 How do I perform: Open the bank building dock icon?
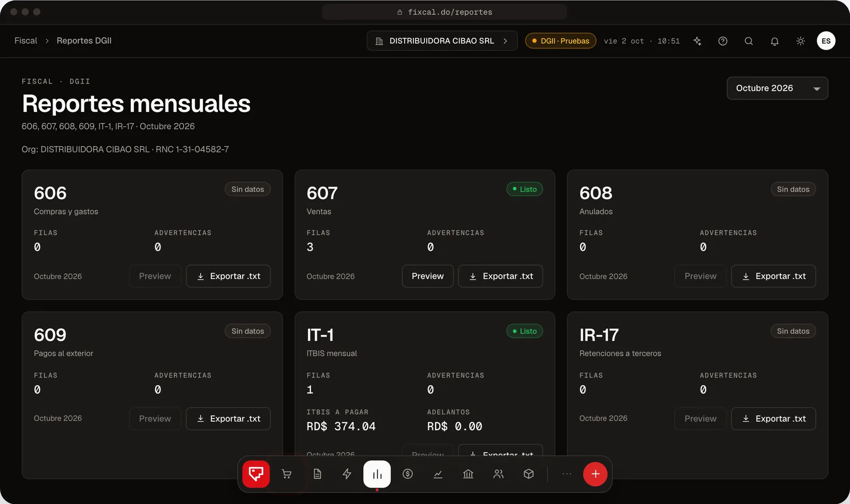click(468, 474)
